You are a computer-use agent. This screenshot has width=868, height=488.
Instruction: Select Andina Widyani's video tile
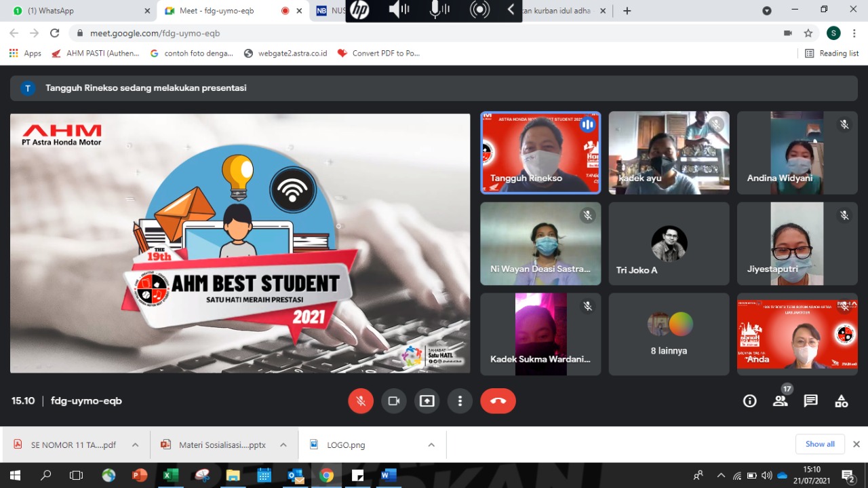point(797,153)
